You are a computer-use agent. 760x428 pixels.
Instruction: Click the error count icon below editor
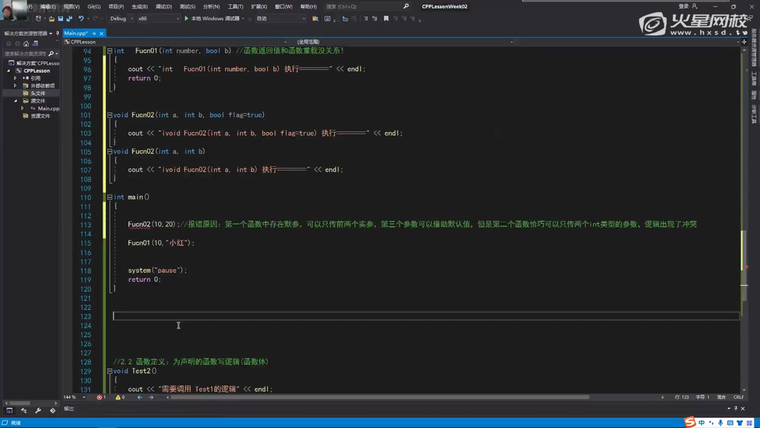point(99,397)
